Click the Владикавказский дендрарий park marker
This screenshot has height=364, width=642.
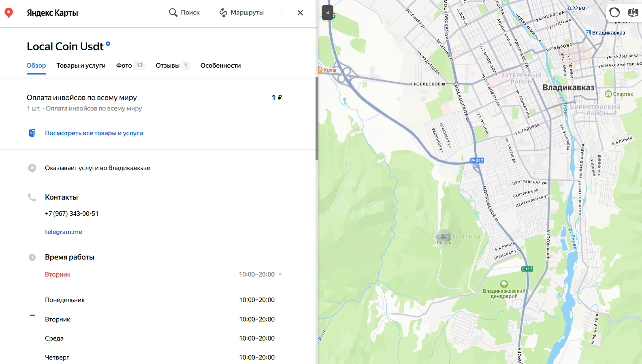pyautogui.click(x=504, y=284)
